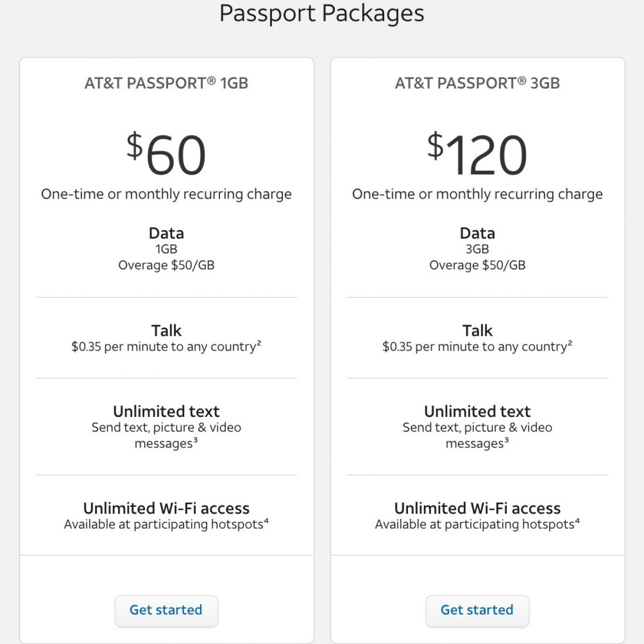This screenshot has height=644, width=644.
Task: Click the recurring charge note under $60
Action: [x=166, y=194]
